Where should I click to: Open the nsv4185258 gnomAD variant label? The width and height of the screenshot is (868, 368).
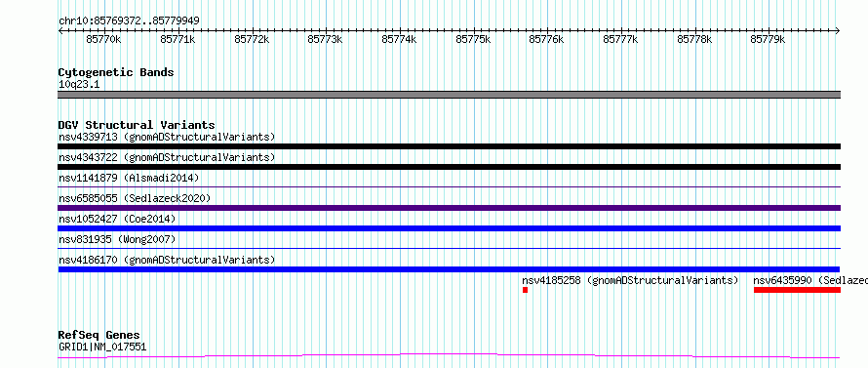click(x=630, y=280)
